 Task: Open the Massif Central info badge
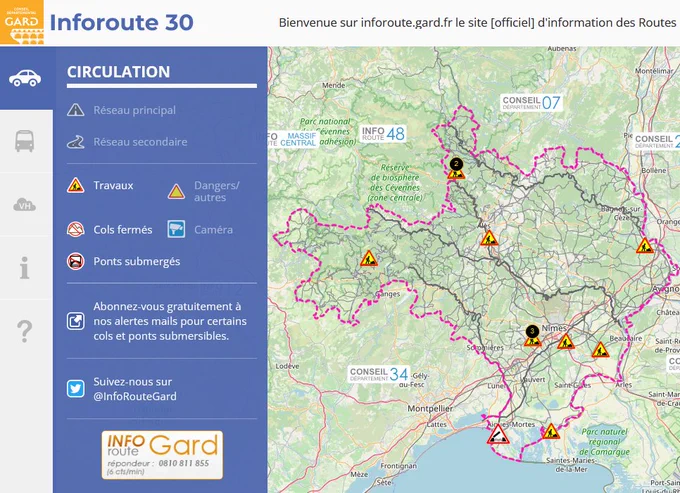pos(294,139)
